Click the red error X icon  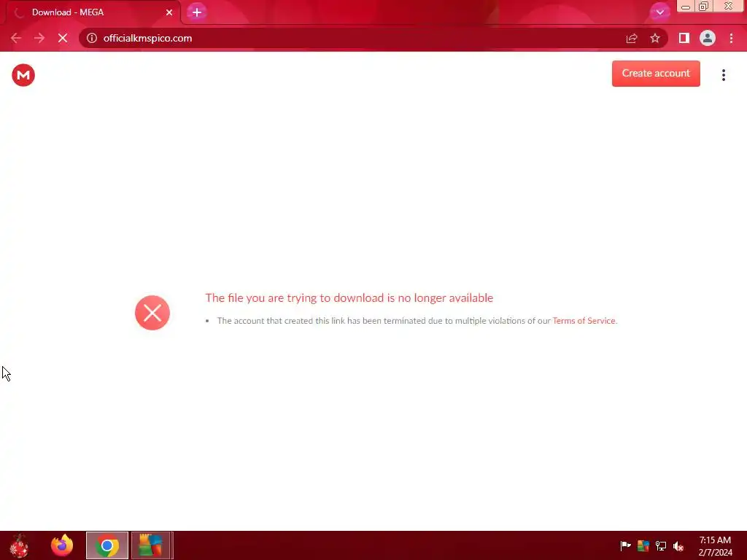(152, 313)
